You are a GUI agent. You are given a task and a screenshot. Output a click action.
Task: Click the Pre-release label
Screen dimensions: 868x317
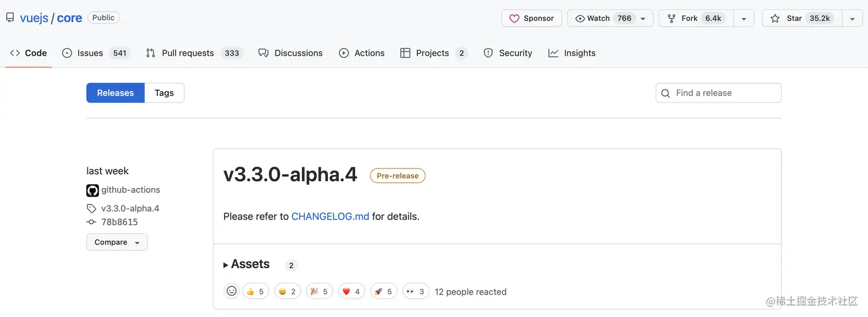click(x=397, y=176)
